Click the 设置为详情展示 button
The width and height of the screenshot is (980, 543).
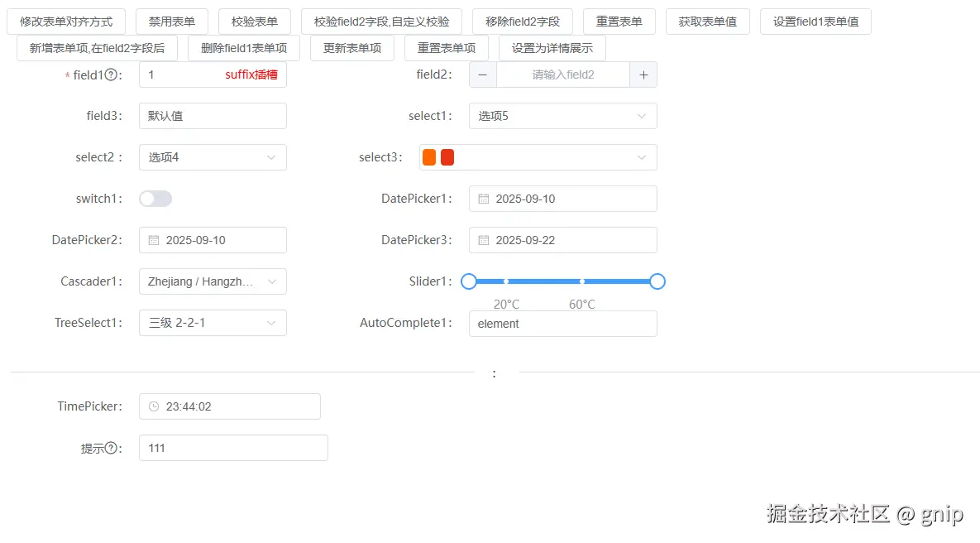tap(552, 48)
